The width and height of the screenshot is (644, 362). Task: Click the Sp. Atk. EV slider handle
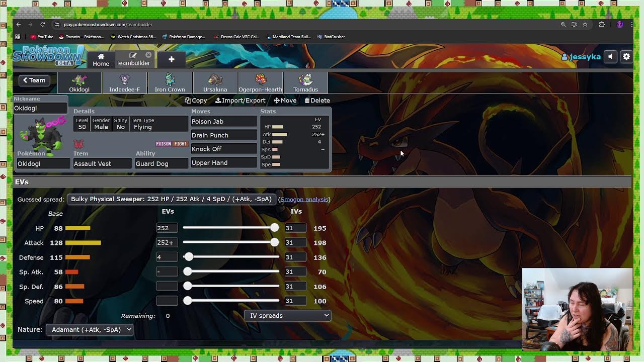(x=188, y=271)
